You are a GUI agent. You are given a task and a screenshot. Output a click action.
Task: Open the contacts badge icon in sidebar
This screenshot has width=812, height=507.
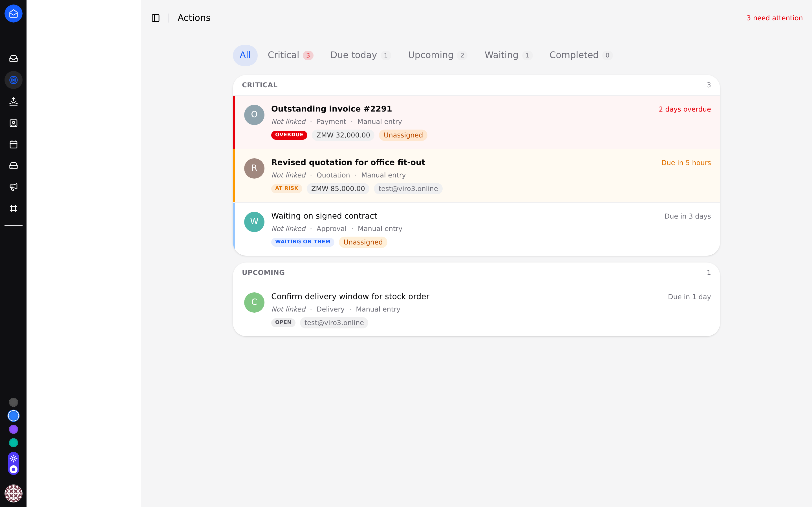point(14,123)
